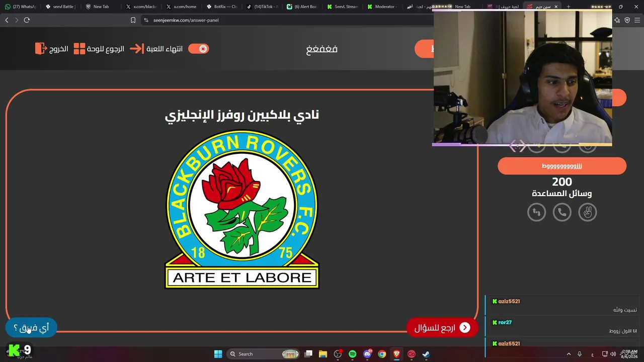The image size is (644, 362).
Task: Click the Arabic input language indicator
Action: tap(592, 354)
